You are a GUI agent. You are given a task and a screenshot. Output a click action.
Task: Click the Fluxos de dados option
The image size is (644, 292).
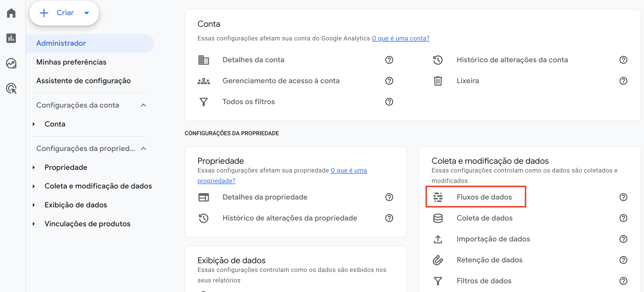(484, 197)
